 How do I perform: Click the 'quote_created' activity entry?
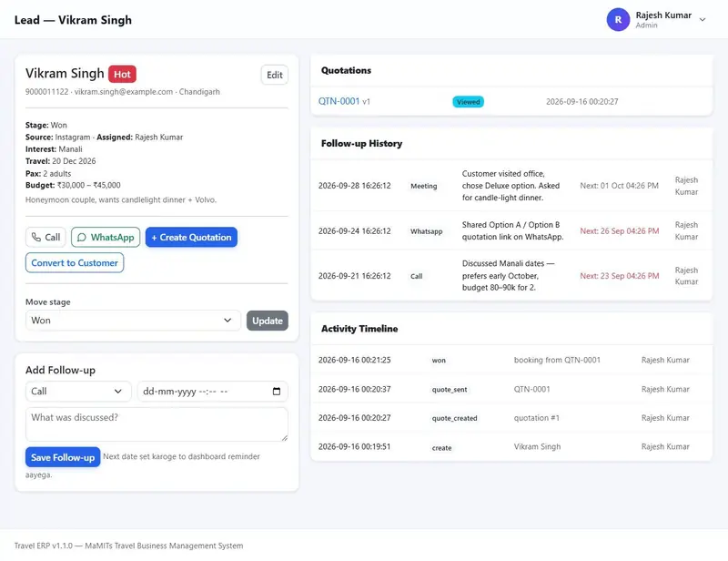454,418
